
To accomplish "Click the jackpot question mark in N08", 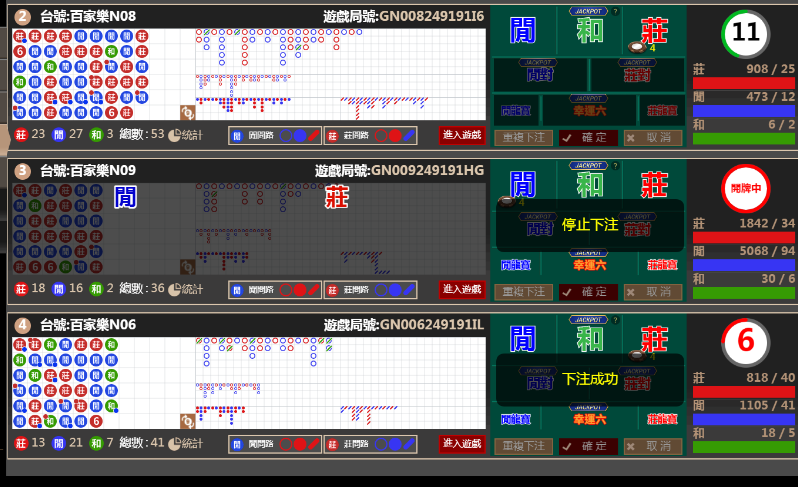I will [x=615, y=12].
